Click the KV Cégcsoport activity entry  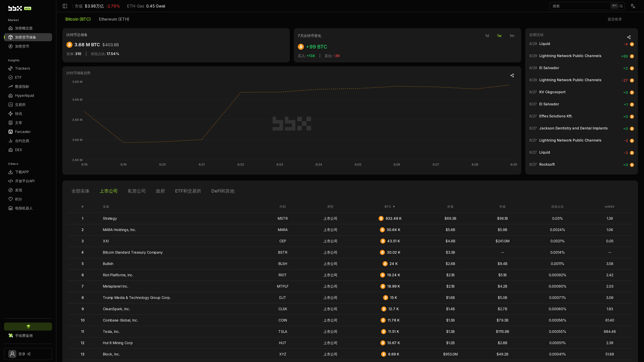point(581,92)
